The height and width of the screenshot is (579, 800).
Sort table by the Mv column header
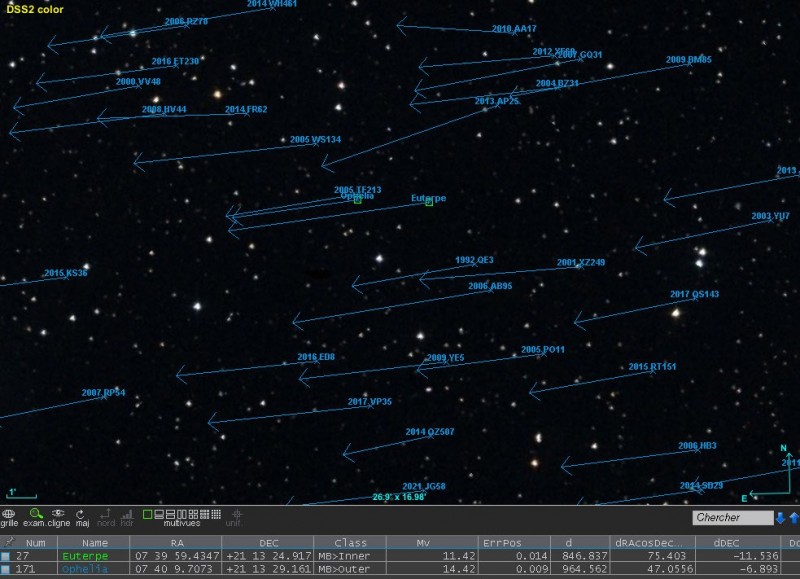click(x=422, y=543)
